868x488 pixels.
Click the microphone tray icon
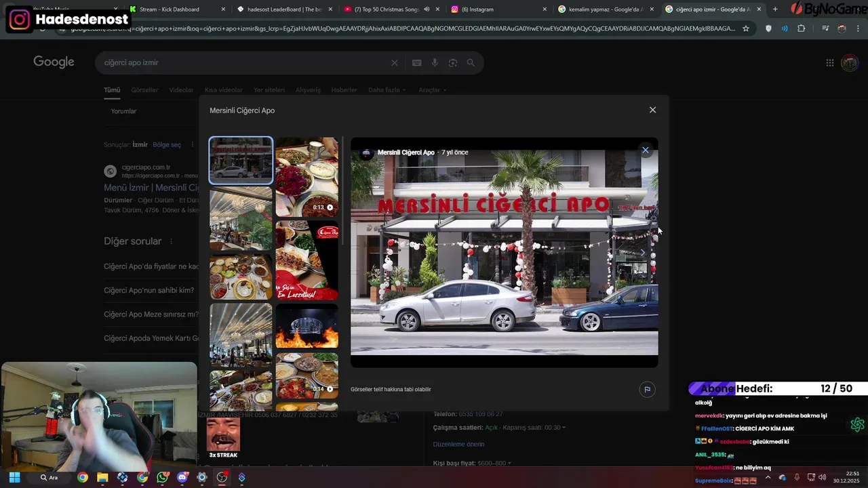pos(797,478)
